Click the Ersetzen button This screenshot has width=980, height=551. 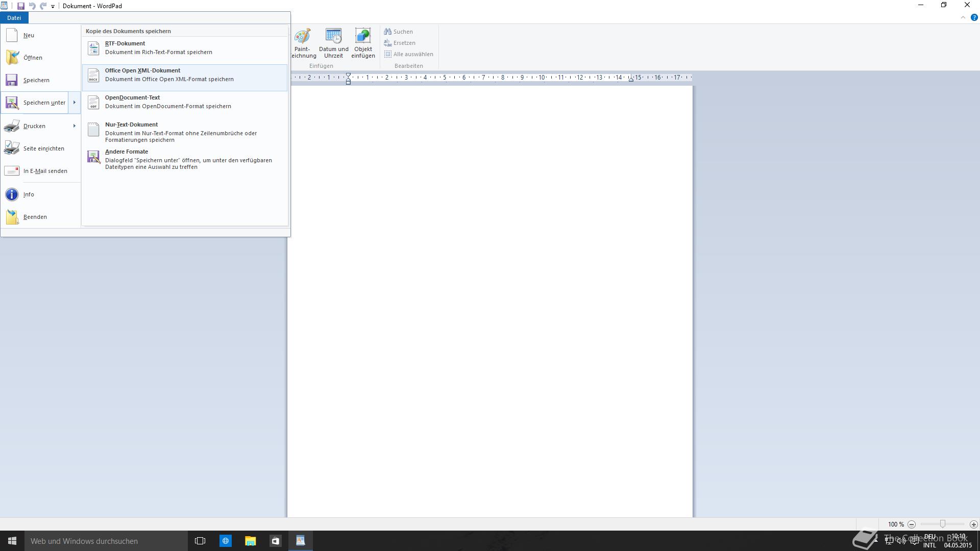coord(400,43)
